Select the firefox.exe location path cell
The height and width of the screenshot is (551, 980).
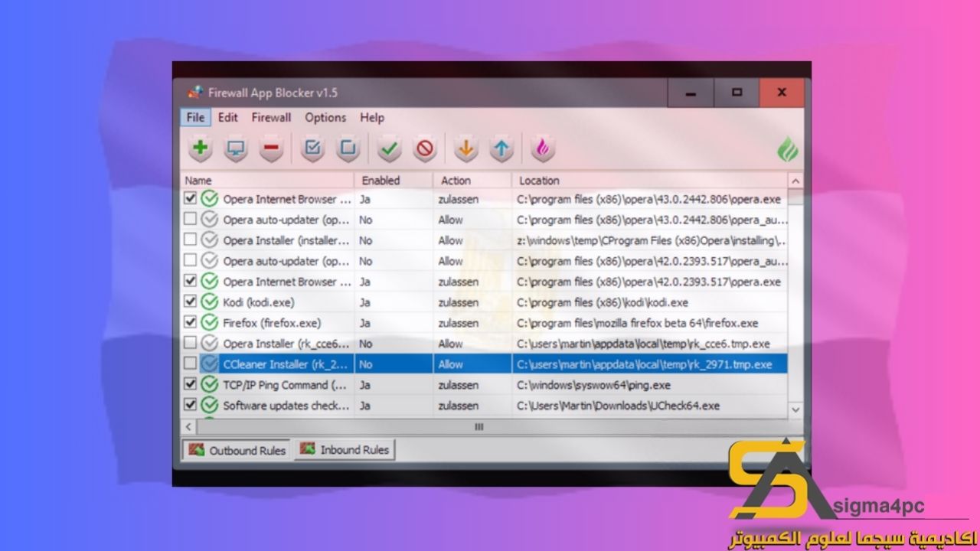pyautogui.click(x=637, y=323)
